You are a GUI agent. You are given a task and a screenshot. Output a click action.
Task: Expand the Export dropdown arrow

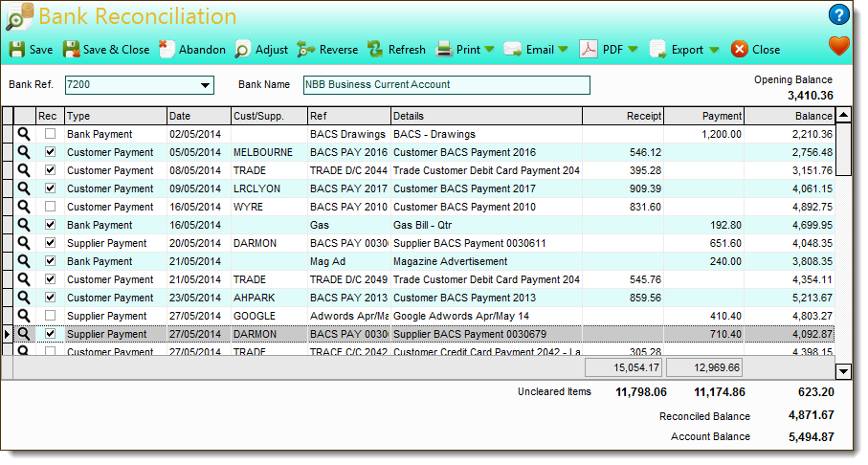tap(714, 50)
